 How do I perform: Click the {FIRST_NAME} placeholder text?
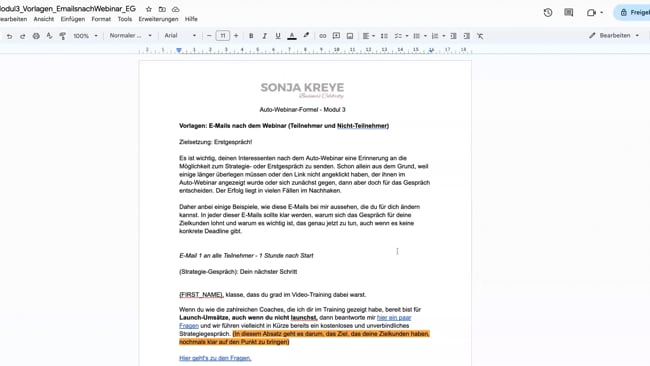201,295
